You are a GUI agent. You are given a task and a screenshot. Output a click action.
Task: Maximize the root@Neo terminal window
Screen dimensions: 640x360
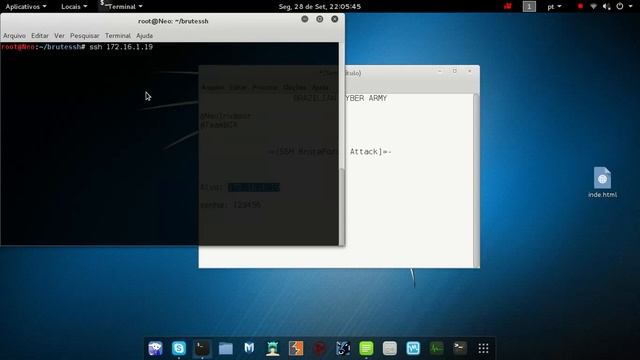(x=320, y=19)
